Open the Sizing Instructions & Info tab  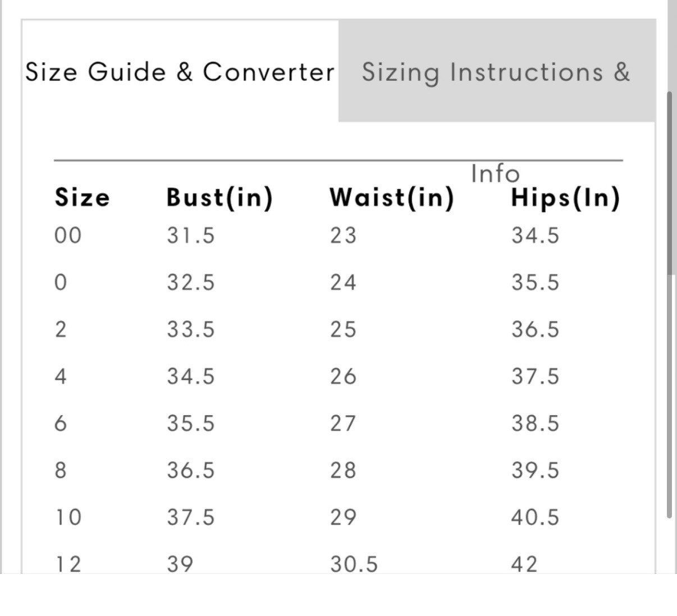pyautogui.click(x=497, y=71)
